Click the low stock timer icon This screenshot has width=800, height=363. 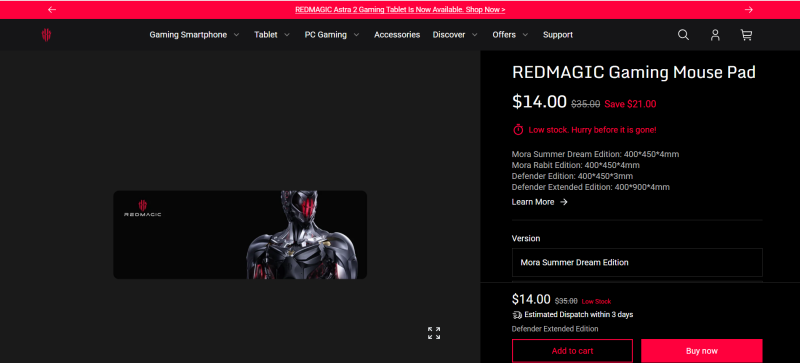(518, 130)
